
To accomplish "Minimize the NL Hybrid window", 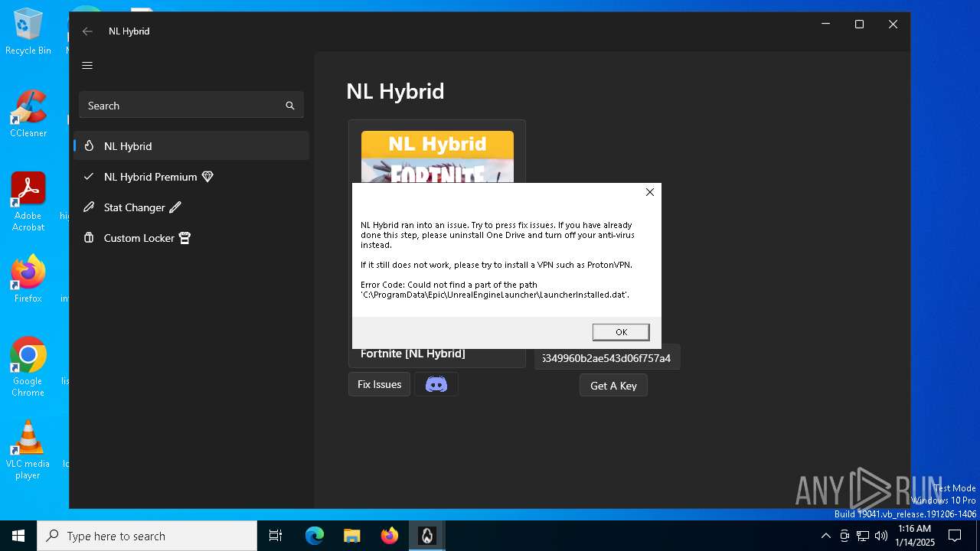I will click(x=826, y=24).
